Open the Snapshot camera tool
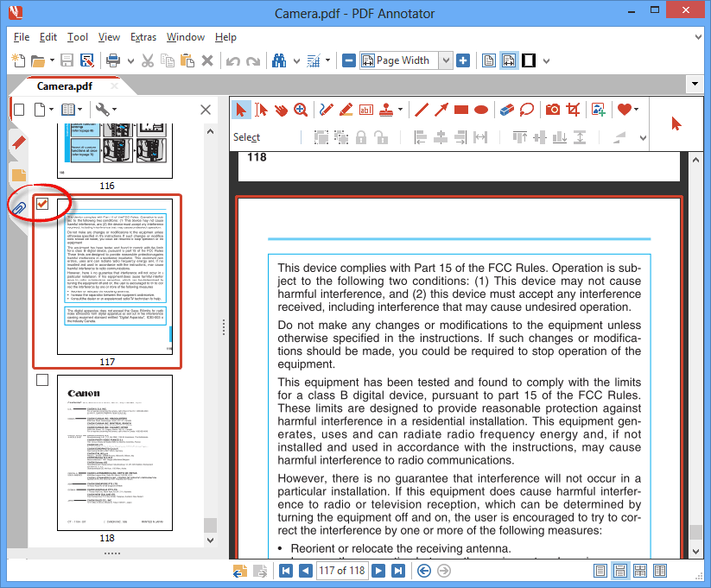This screenshot has width=711, height=588. tap(551, 110)
